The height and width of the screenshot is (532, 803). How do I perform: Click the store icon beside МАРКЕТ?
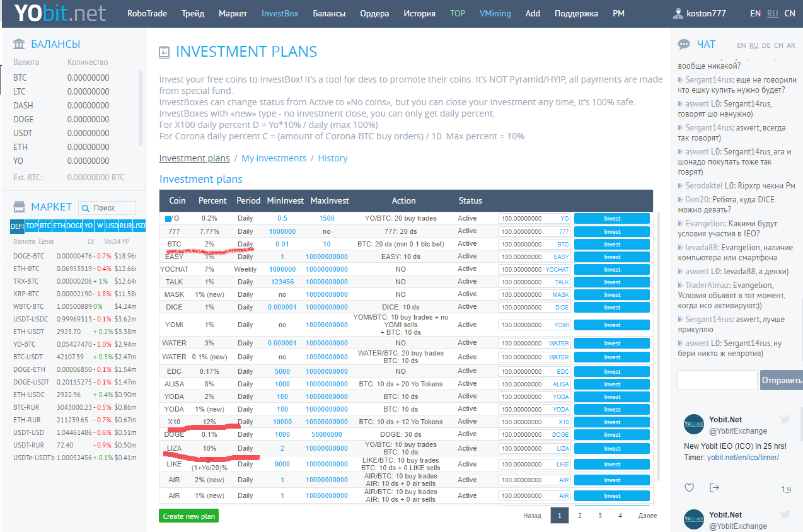(x=19, y=207)
